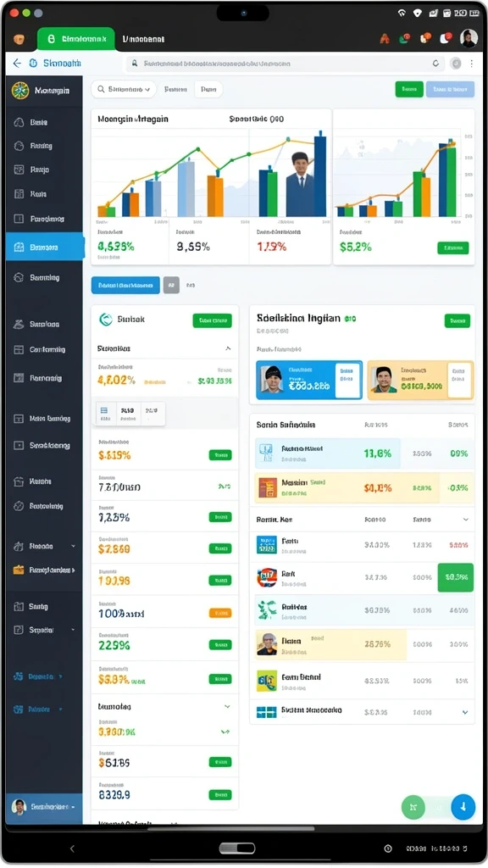The width and height of the screenshot is (488, 868).
Task: Click the magnifier icon inside the address bar
Action: (135, 64)
